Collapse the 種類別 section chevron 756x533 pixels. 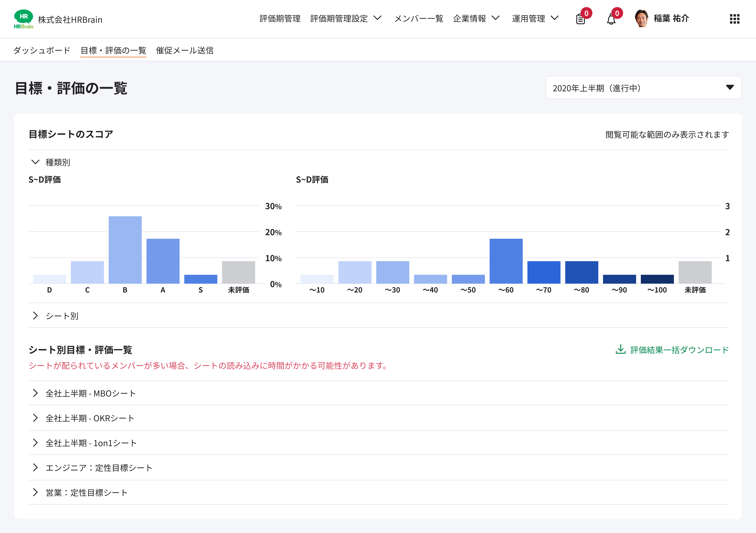coord(35,162)
